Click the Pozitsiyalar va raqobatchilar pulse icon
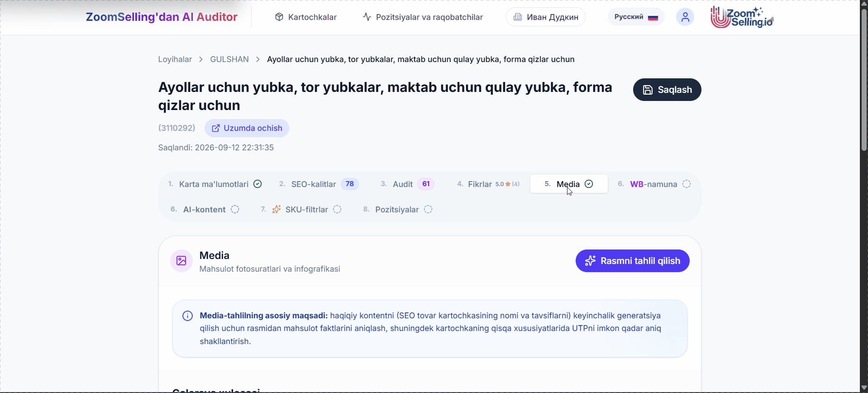 point(367,17)
